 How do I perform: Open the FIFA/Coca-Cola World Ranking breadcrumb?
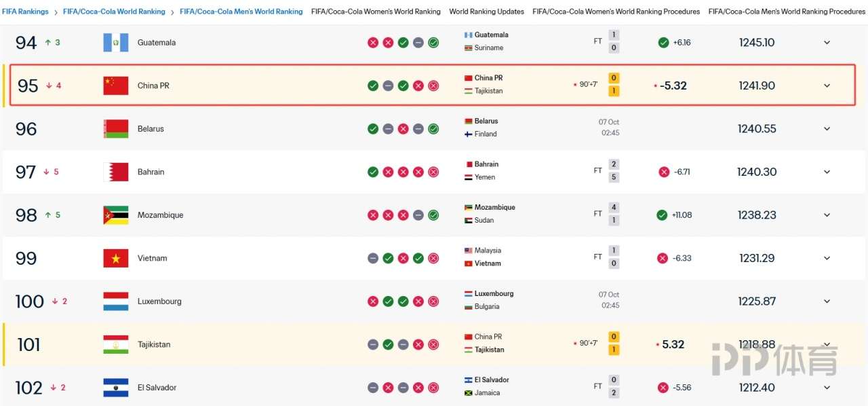click(x=114, y=12)
